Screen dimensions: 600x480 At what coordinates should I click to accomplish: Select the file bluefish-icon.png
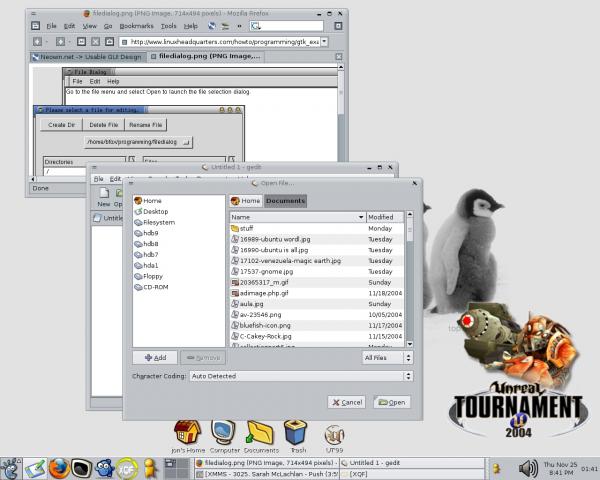click(x=317, y=325)
